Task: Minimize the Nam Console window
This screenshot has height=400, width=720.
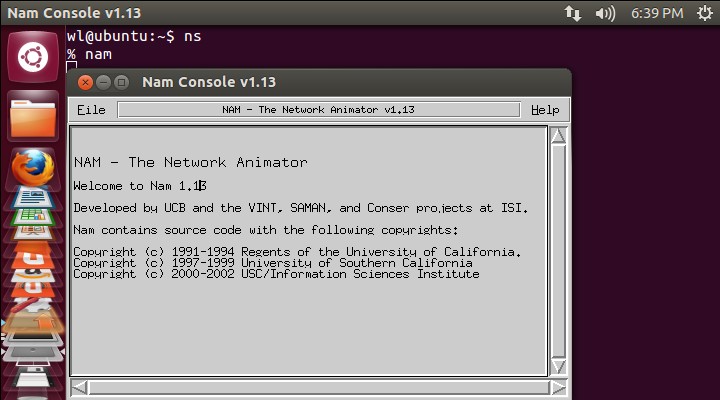Action: [103, 82]
